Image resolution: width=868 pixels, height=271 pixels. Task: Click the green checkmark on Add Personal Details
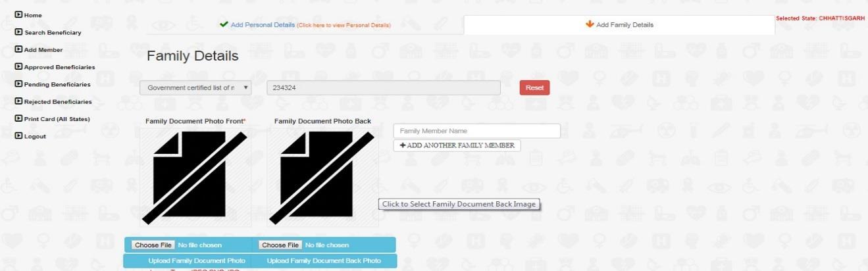(224, 24)
